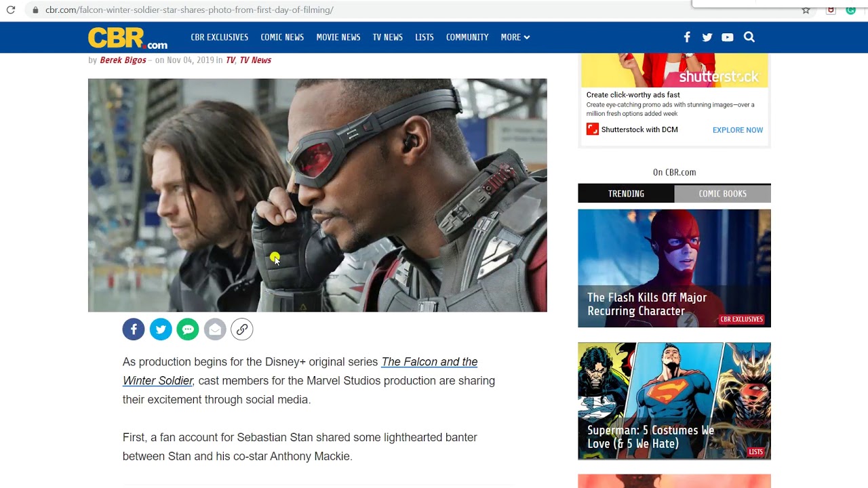The image size is (868, 488).
Task: Click the Shutterstock ad banner image
Action: 674,70
